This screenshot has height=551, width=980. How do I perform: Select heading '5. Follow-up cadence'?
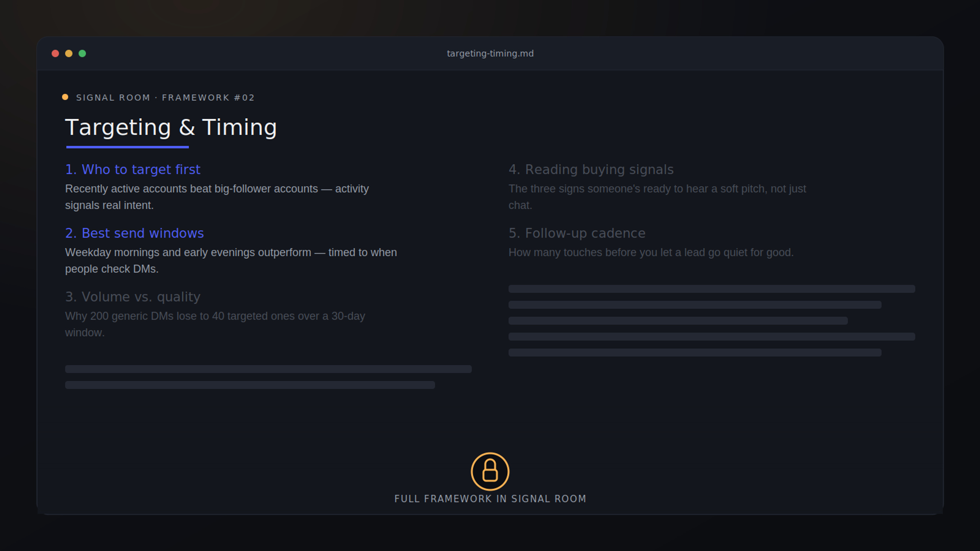577,233
